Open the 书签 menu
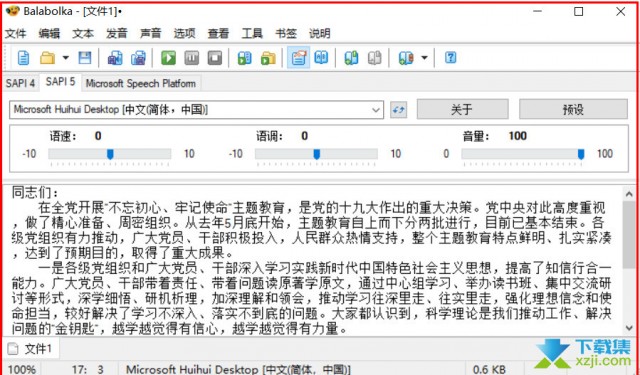 click(286, 33)
